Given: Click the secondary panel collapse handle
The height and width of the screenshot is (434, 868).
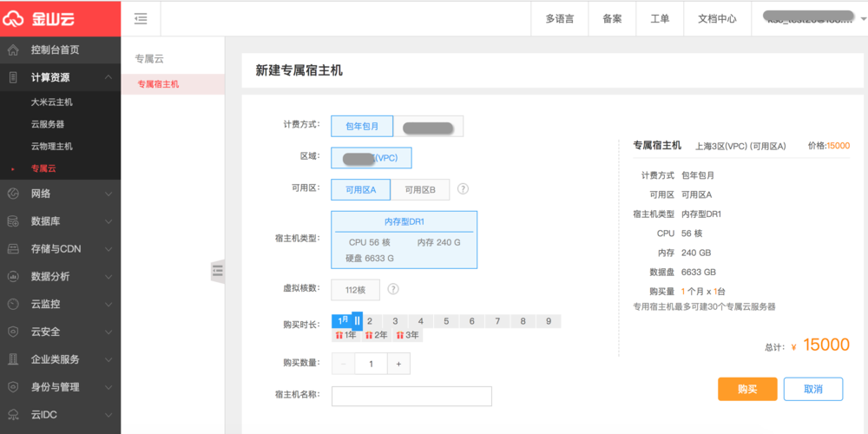Looking at the screenshot, I should click(x=218, y=271).
